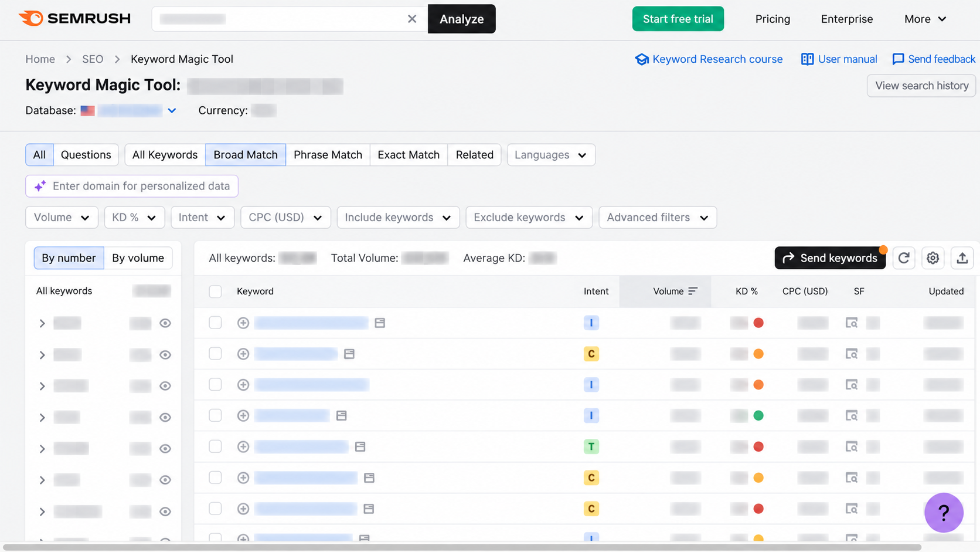The height and width of the screenshot is (552, 980).
Task: Click the Send keywords button
Action: [x=830, y=258]
